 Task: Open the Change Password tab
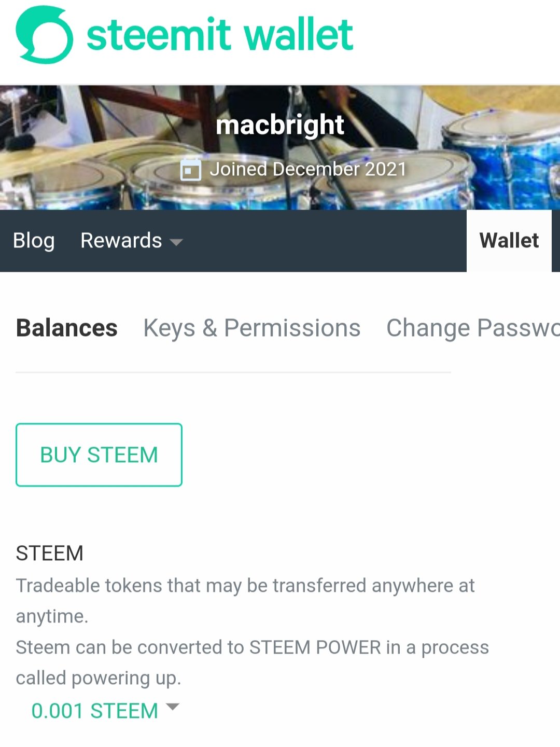pos(473,328)
